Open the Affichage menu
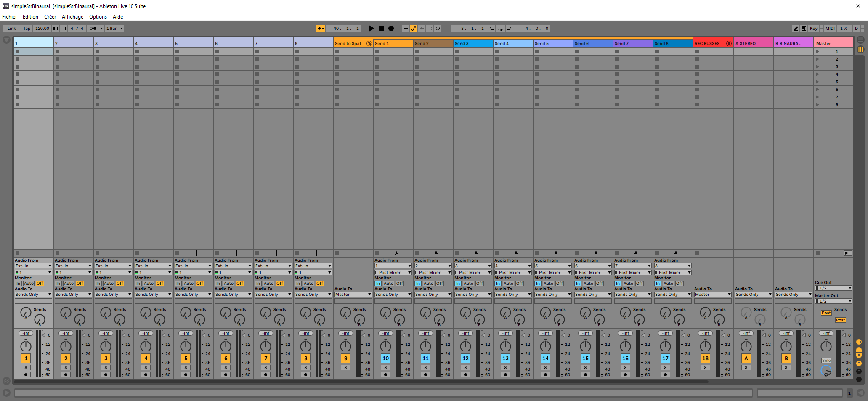 (72, 17)
